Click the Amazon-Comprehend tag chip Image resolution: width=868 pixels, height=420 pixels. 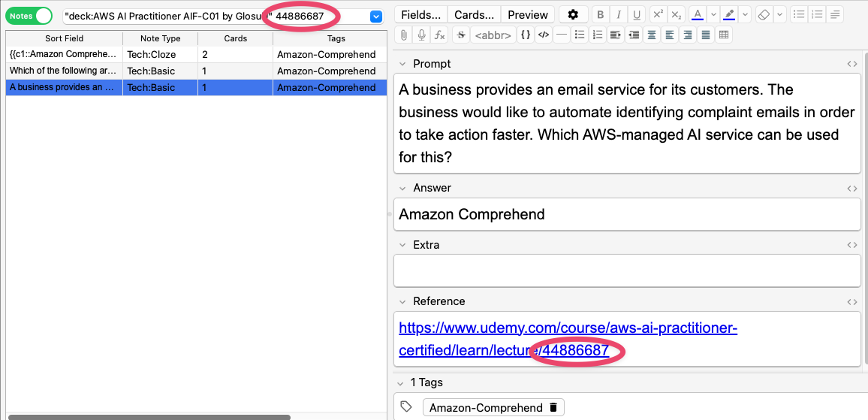pos(493,408)
